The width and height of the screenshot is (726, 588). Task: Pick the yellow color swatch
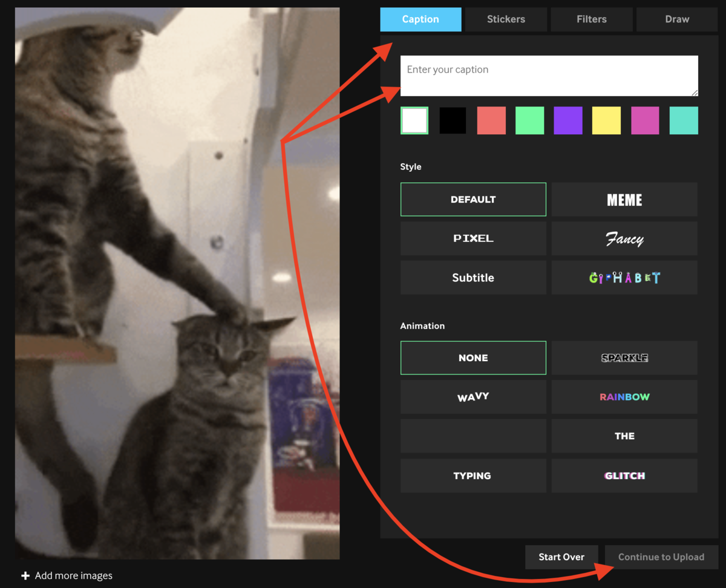606,120
